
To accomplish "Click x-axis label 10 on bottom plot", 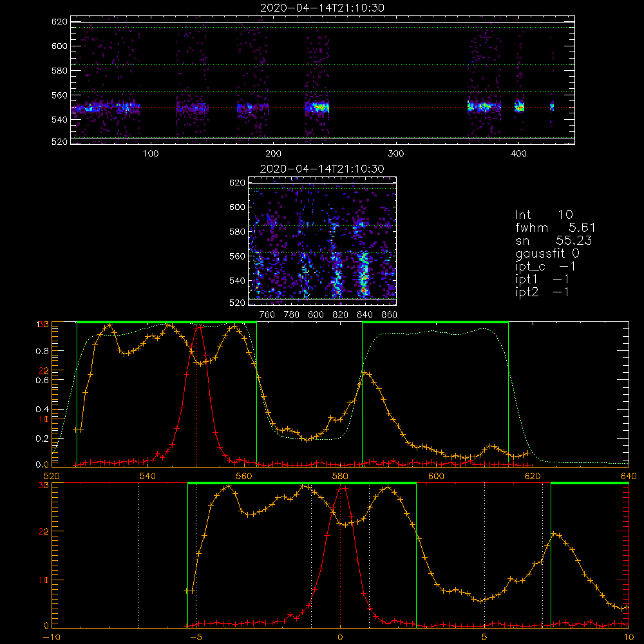I will (x=629, y=637).
